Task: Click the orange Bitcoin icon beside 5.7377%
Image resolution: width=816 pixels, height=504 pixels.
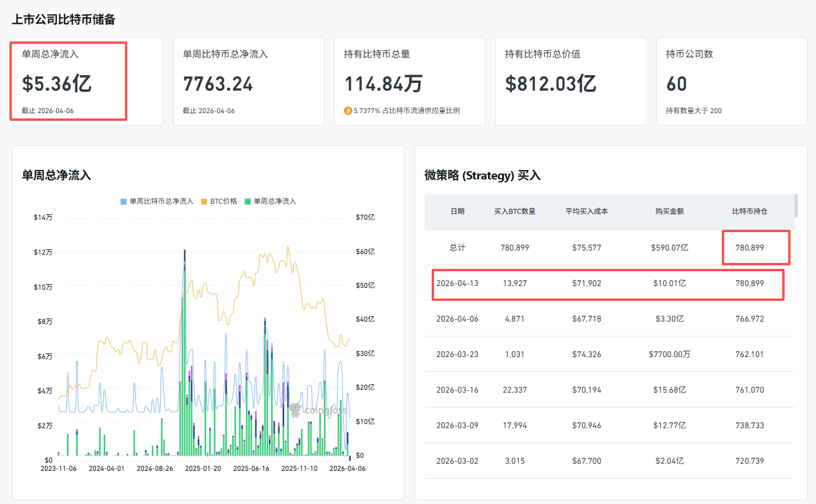Action: [x=348, y=111]
